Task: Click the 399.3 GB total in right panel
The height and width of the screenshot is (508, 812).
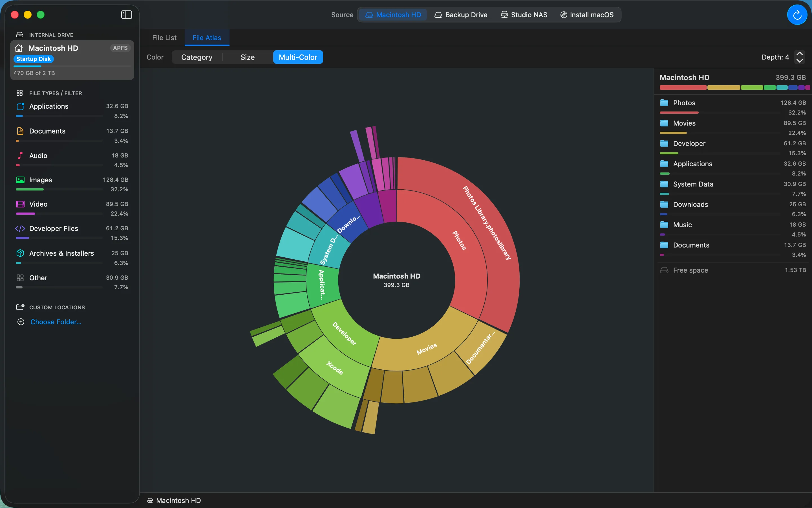Action: pyautogui.click(x=791, y=78)
